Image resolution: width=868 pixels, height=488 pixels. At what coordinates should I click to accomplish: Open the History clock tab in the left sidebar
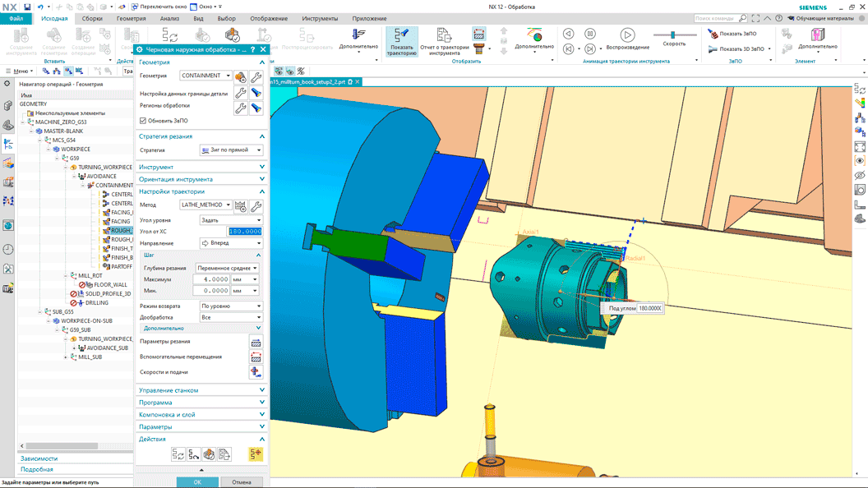click(x=7, y=250)
